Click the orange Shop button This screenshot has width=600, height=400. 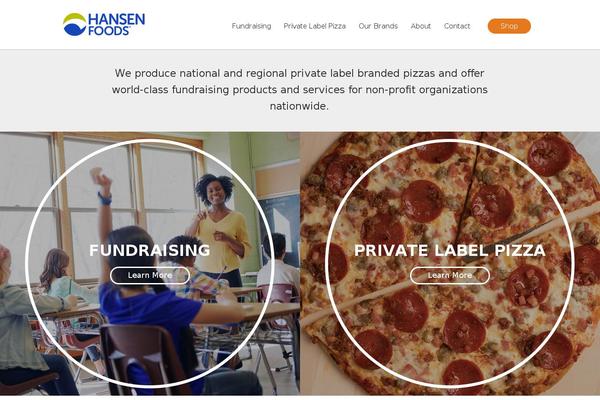click(509, 26)
